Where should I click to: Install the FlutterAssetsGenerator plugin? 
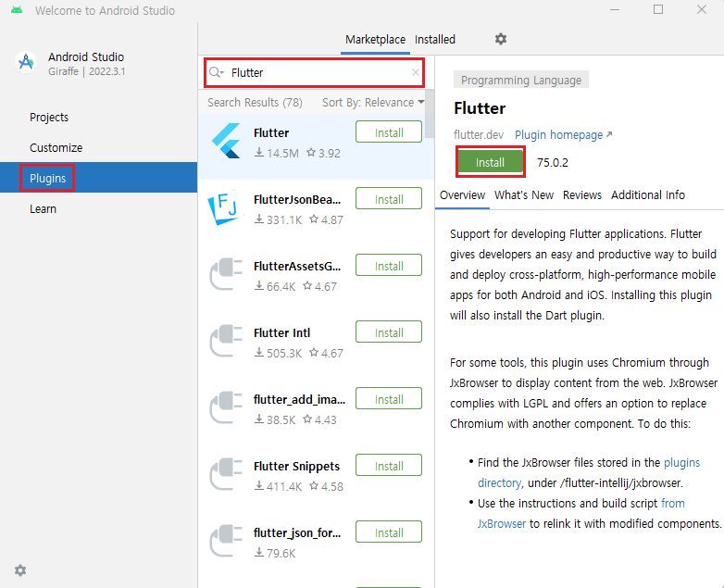point(389,265)
